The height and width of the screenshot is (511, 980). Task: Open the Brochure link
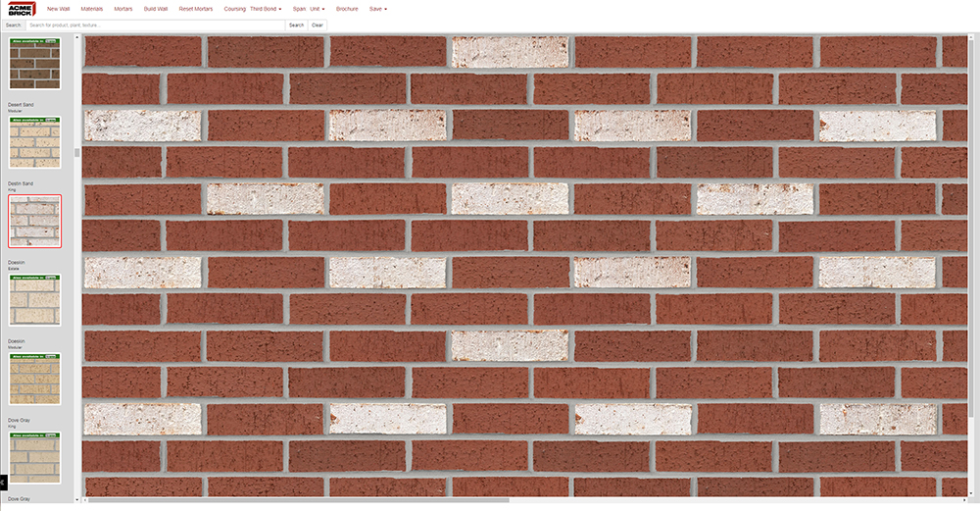coord(347,9)
